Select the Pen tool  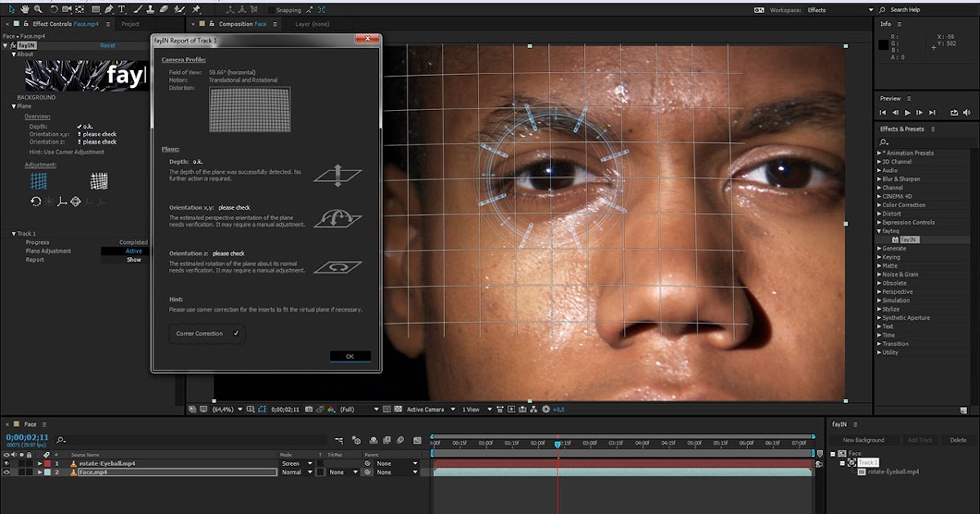[x=109, y=10]
